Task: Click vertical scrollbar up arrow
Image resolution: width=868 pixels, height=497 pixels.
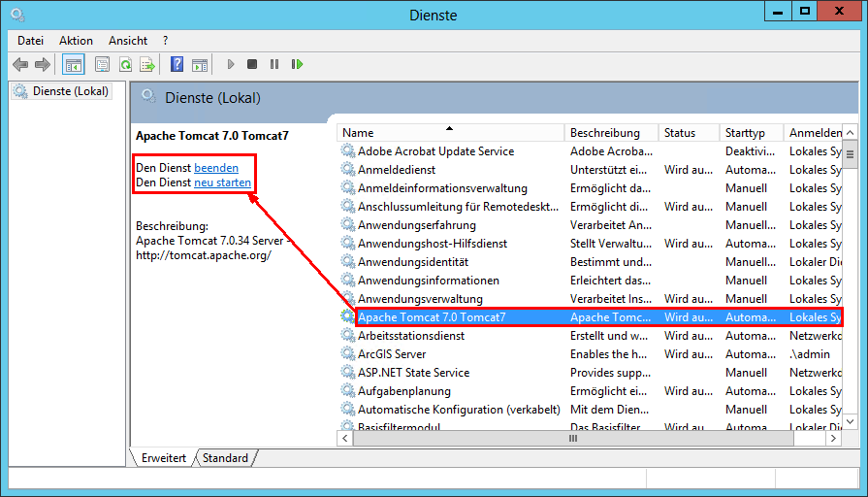Action: point(851,132)
